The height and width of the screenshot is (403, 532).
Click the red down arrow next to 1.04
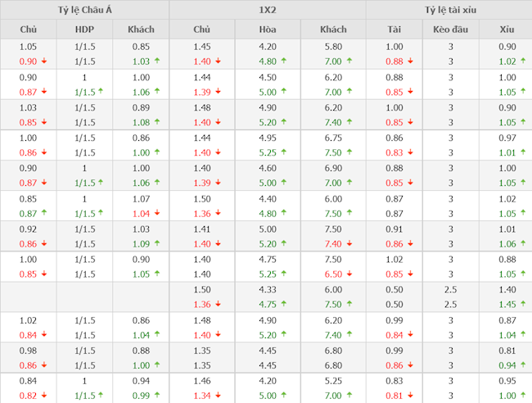pyautogui.click(x=156, y=214)
